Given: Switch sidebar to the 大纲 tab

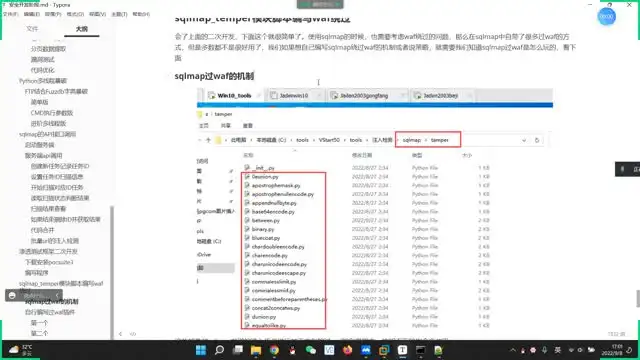Looking at the screenshot, I should pyautogui.click(x=82, y=29).
